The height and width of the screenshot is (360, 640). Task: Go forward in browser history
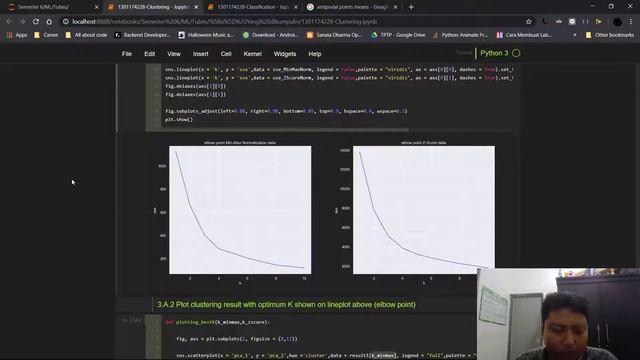pyautogui.click(x=22, y=22)
